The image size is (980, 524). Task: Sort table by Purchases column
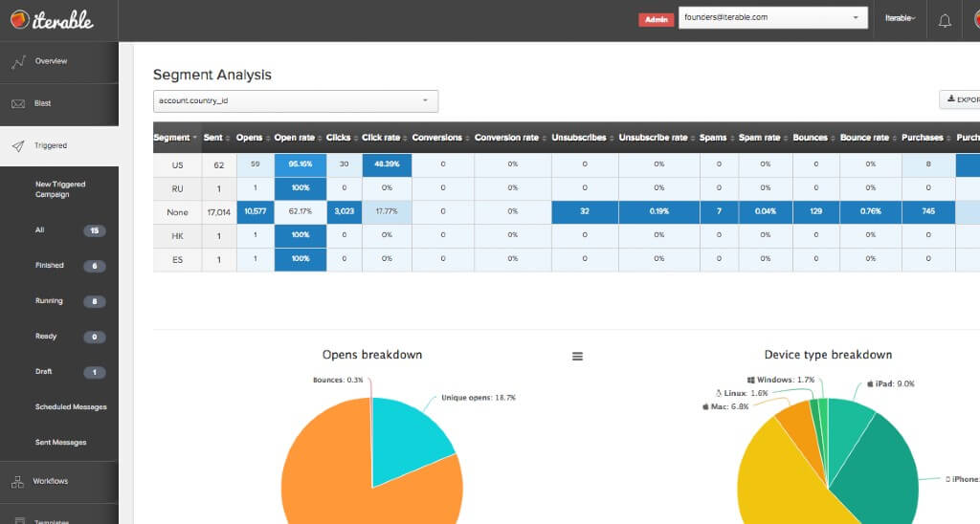coord(928,138)
